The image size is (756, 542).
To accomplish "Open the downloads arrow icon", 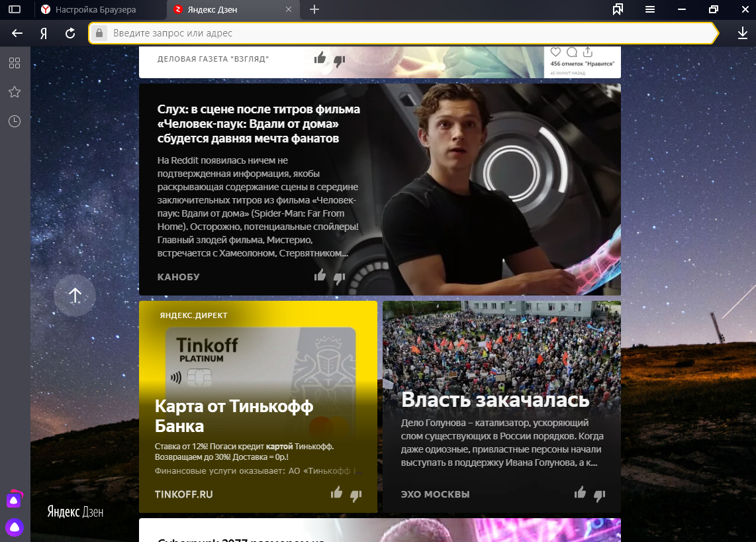I will click(743, 33).
